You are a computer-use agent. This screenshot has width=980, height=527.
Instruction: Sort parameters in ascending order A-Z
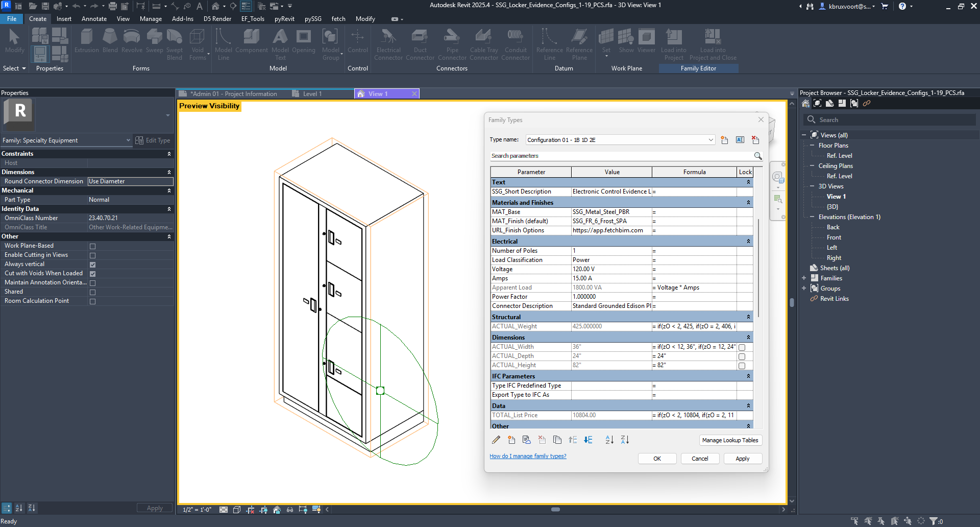(609, 440)
